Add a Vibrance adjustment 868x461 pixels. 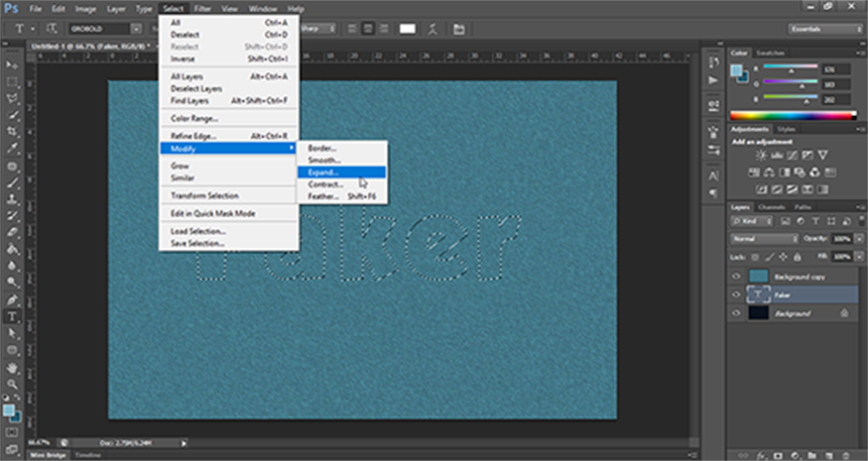click(823, 156)
